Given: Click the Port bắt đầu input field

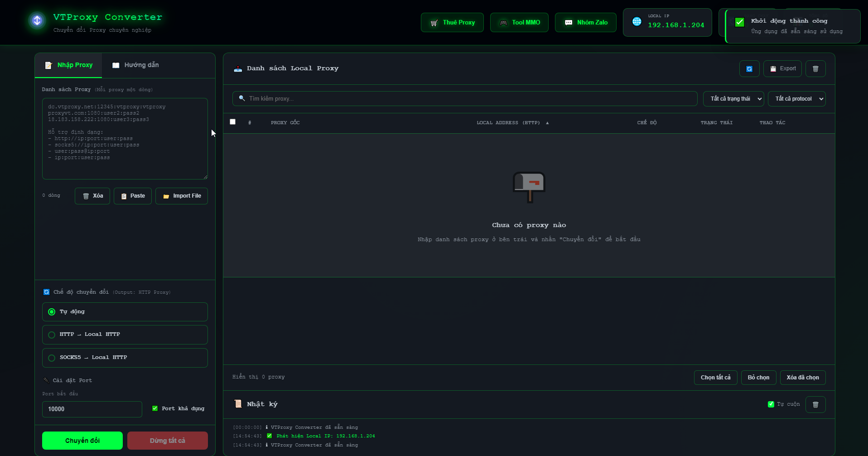Looking at the screenshot, I should coord(92,409).
